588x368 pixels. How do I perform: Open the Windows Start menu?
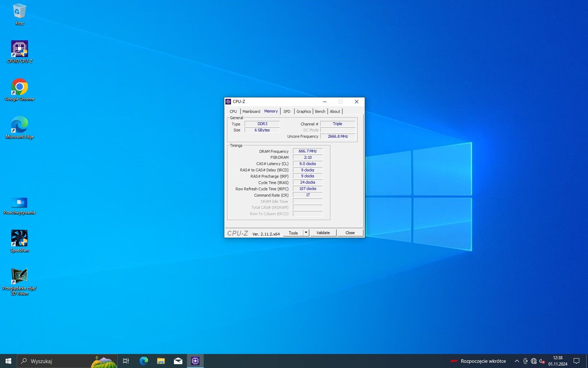[8, 361]
